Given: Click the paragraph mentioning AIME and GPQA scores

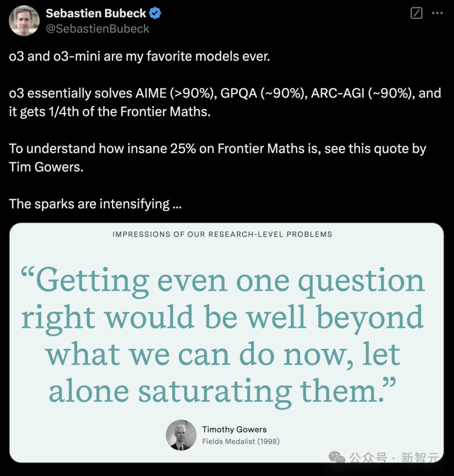Looking at the screenshot, I should 225,102.
